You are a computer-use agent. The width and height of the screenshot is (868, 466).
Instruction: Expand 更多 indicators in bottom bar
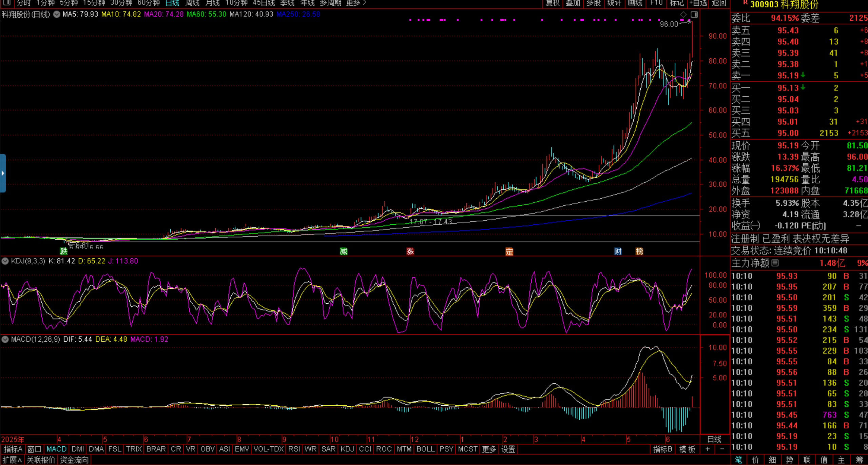[489, 449]
